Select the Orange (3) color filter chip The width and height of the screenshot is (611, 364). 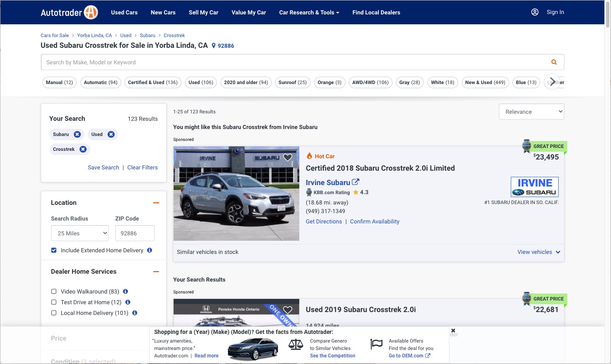(329, 82)
